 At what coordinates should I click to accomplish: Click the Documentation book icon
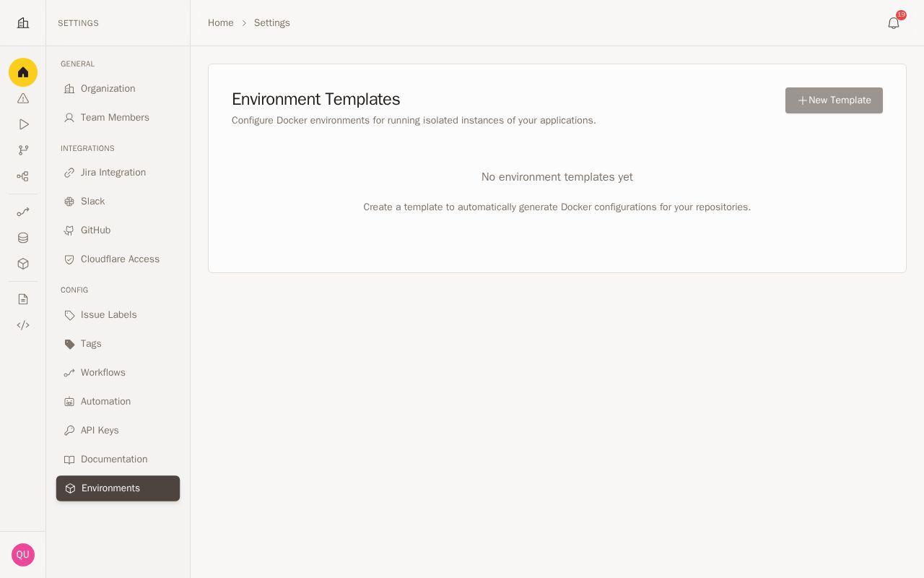coord(69,460)
